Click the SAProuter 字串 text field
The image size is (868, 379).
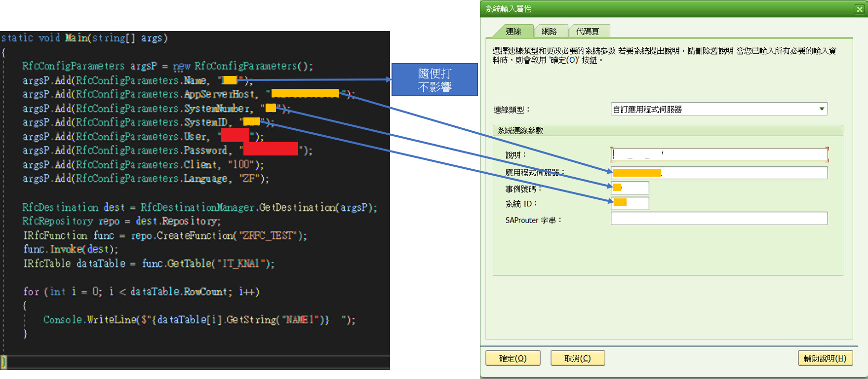pos(719,219)
